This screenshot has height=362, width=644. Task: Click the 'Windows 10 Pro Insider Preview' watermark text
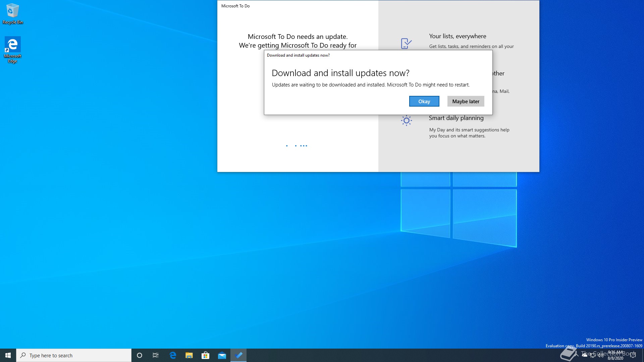614,340
